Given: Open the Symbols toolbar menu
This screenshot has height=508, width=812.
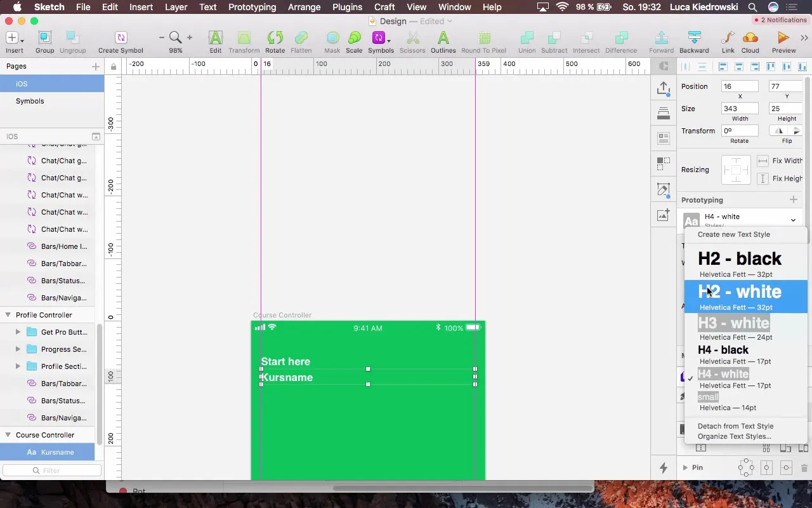Looking at the screenshot, I should point(381,42).
